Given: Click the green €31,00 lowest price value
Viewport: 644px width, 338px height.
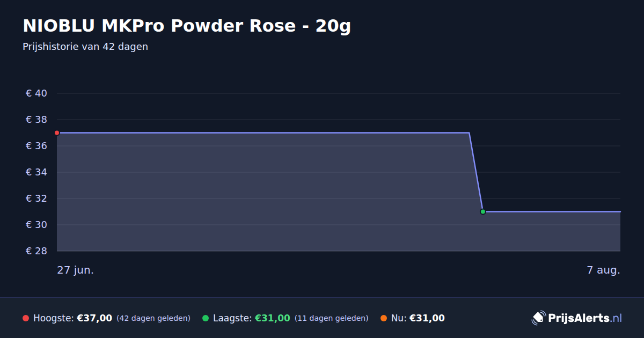Looking at the screenshot, I should click(273, 318).
